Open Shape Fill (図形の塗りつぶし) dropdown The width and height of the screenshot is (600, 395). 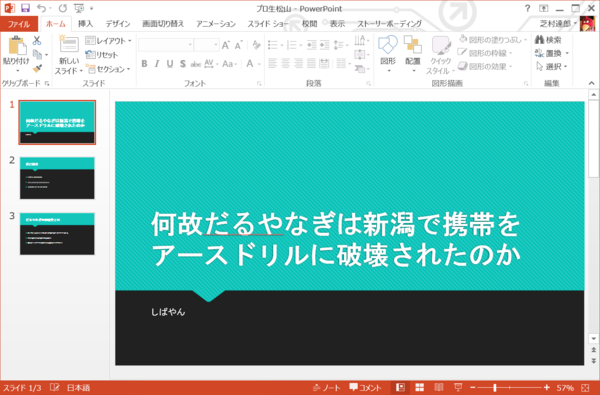click(x=493, y=39)
